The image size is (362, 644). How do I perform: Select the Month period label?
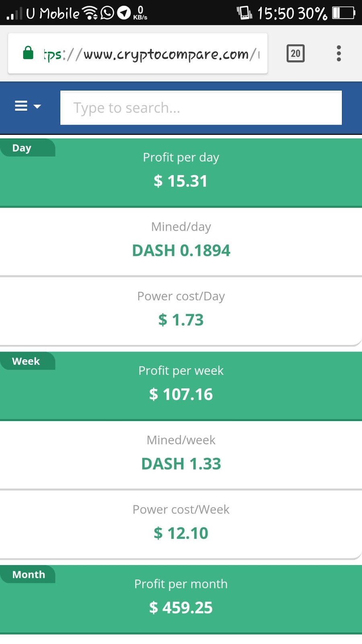(29, 575)
